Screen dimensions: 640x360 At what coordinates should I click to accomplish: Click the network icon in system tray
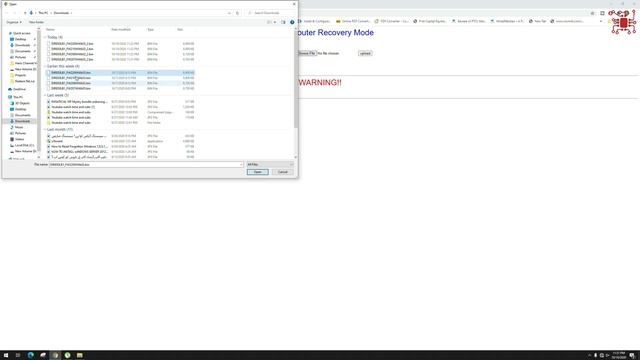602,356
